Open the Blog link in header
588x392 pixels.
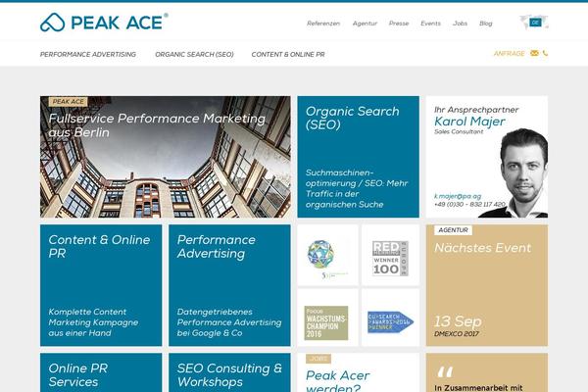click(x=486, y=24)
